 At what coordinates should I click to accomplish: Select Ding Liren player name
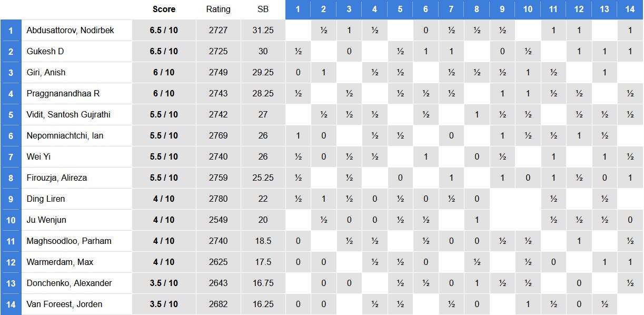tap(46, 199)
